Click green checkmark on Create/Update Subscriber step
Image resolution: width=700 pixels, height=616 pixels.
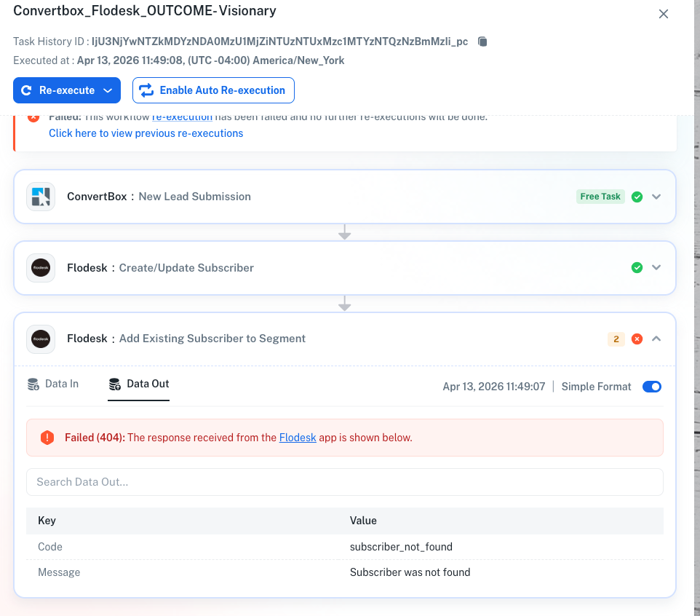[x=637, y=268]
